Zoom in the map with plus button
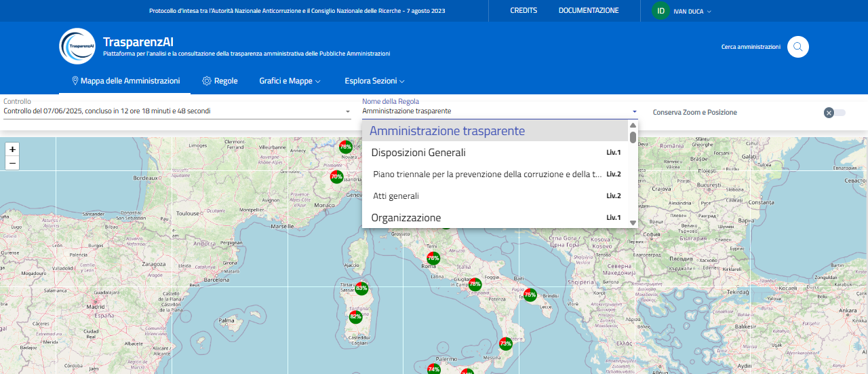The height and width of the screenshot is (374, 868). pyautogui.click(x=12, y=149)
